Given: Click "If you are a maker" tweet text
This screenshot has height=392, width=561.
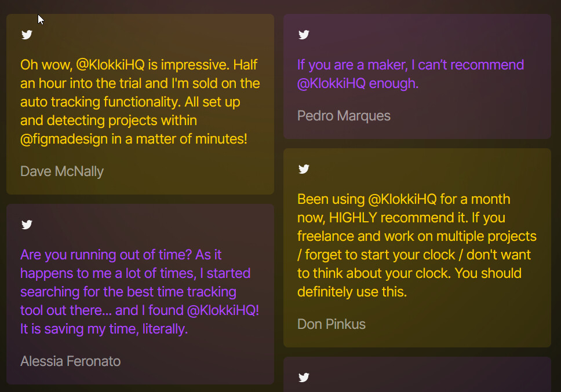Looking at the screenshot, I should click(x=352, y=65).
